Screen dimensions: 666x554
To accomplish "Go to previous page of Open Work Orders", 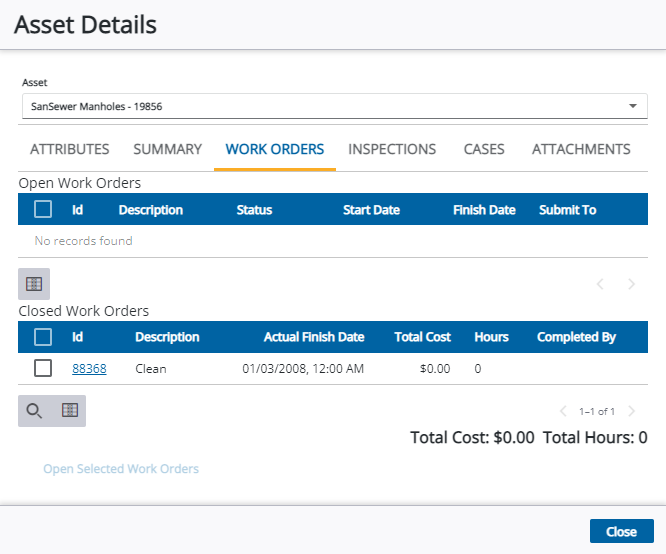I will click(x=600, y=284).
